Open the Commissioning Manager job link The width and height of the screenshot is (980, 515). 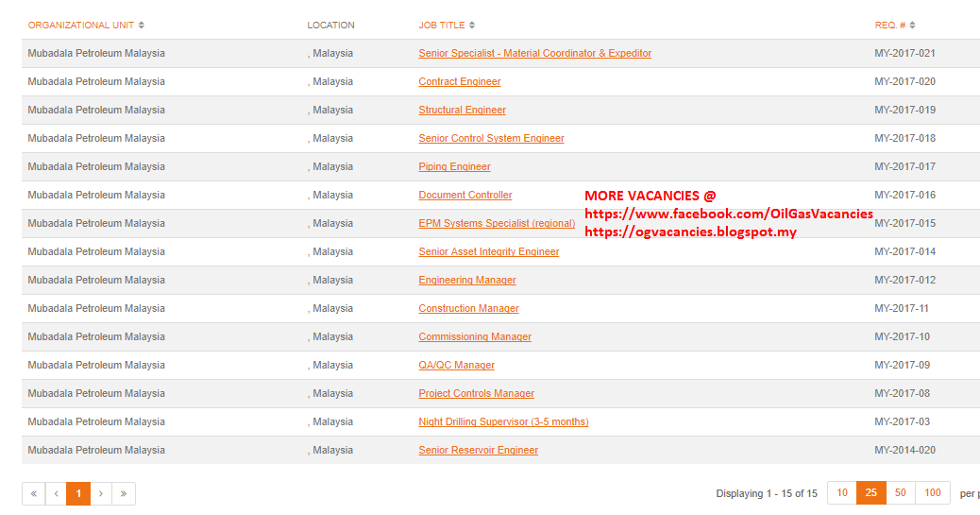pyautogui.click(x=474, y=336)
